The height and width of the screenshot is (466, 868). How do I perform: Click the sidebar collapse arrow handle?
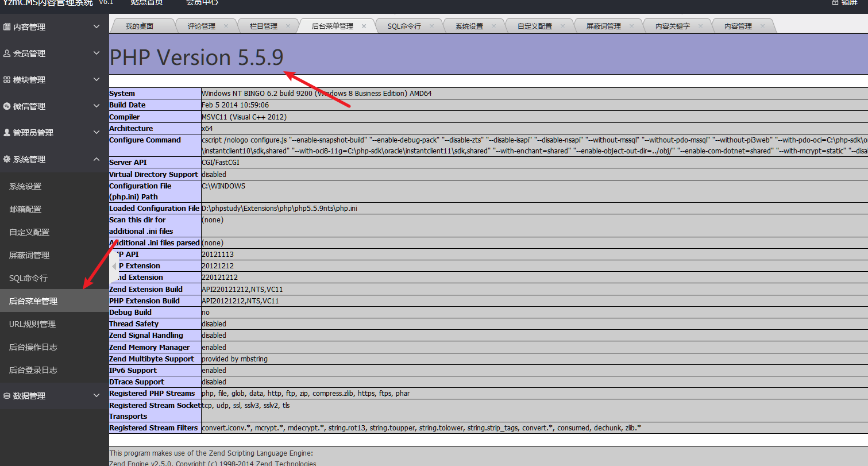tap(114, 266)
